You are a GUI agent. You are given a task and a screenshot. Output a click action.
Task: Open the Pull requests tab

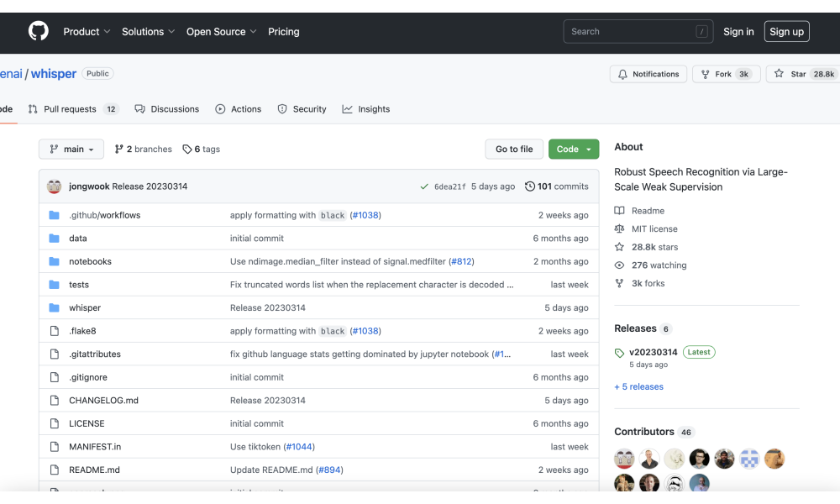click(73, 109)
